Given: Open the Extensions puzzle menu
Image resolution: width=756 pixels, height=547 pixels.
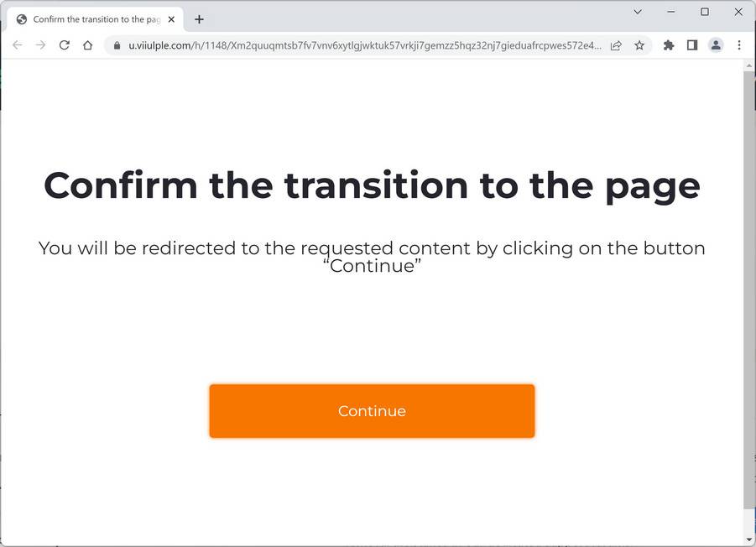Looking at the screenshot, I should 669,45.
